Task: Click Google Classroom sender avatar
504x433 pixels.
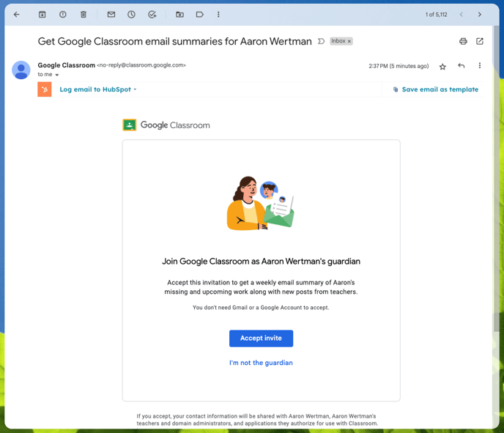Action: (21, 70)
